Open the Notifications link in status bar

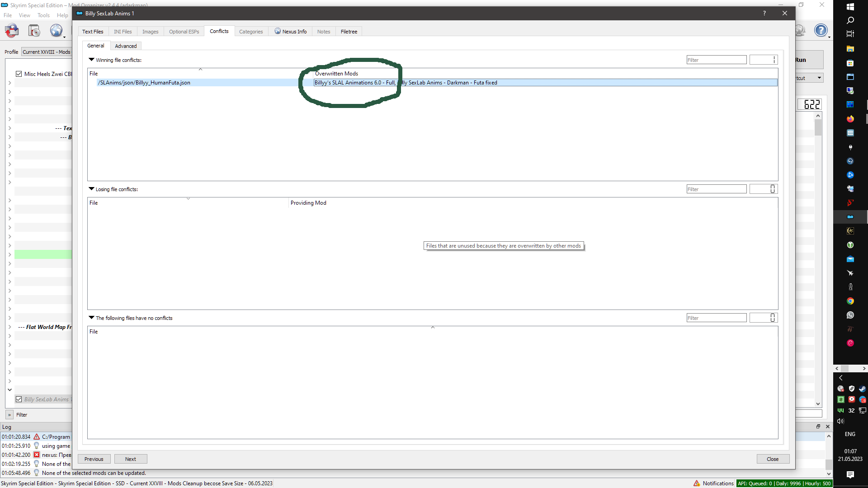point(718,483)
